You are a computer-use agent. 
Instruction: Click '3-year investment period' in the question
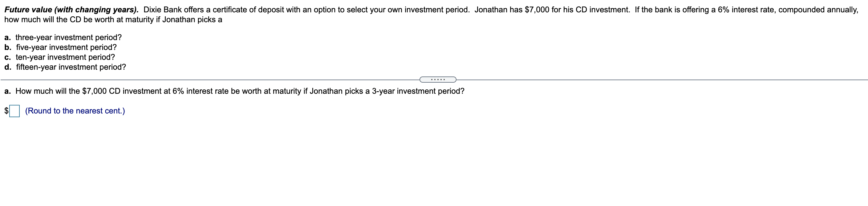tap(418, 91)
